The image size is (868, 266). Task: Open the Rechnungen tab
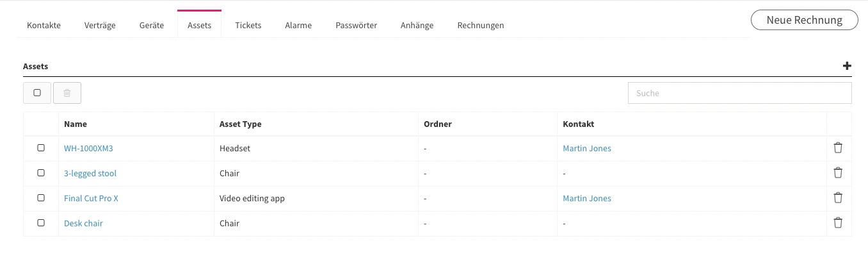point(481,26)
